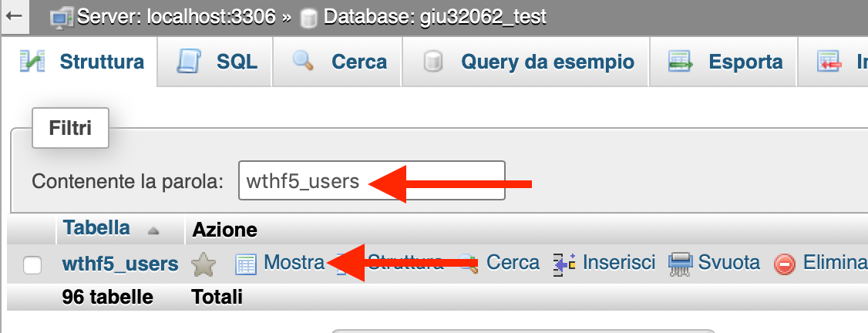Click the server icon in breadcrumb
The image size is (868, 333).
62,18
